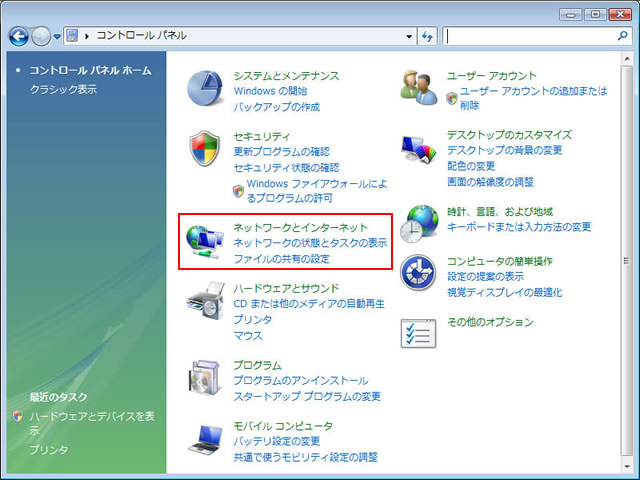Click the Programs (プログラム) category icon

click(x=207, y=380)
